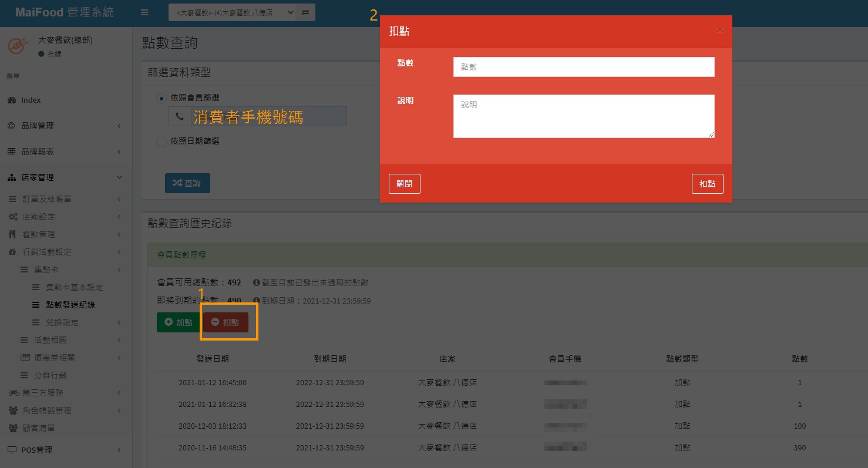Image resolution: width=868 pixels, height=468 pixels.
Task: Click the 大麥餐飲 brand logo avatar
Action: pos(19,46)
